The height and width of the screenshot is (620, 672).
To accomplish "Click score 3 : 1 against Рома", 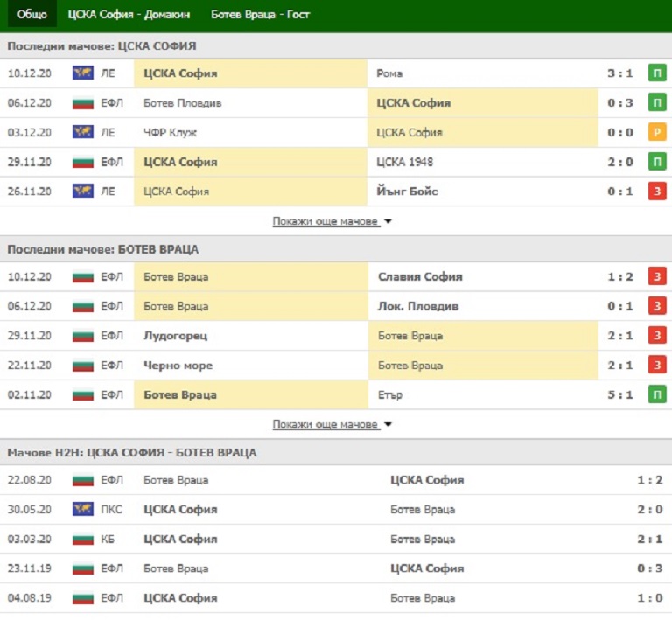I will [620, 73].
